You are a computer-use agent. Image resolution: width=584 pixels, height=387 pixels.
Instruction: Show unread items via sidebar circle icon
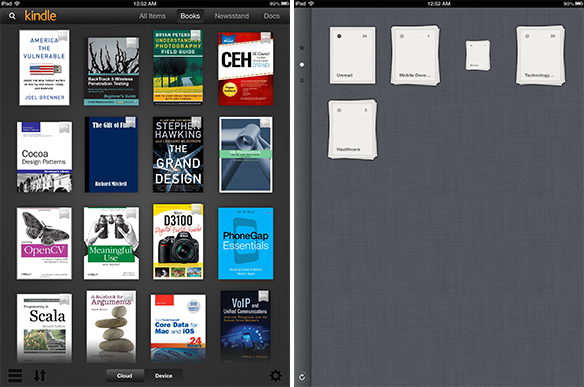[302, 64]
